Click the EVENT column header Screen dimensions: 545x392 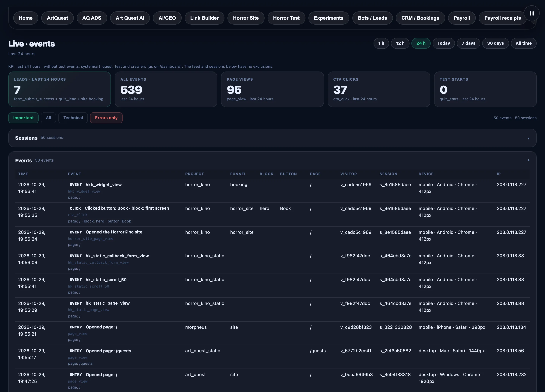point(75,174)
